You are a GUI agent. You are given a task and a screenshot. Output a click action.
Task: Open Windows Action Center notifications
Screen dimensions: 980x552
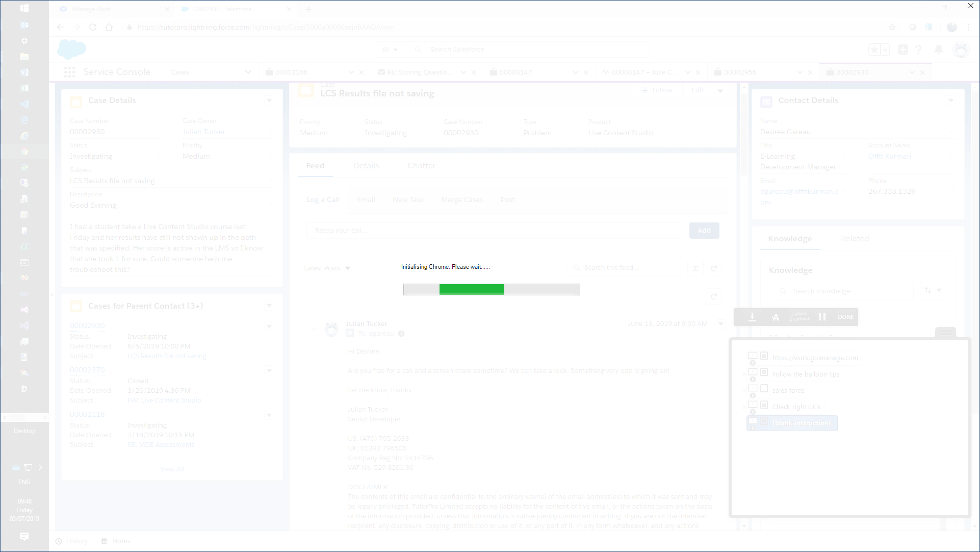24,536
